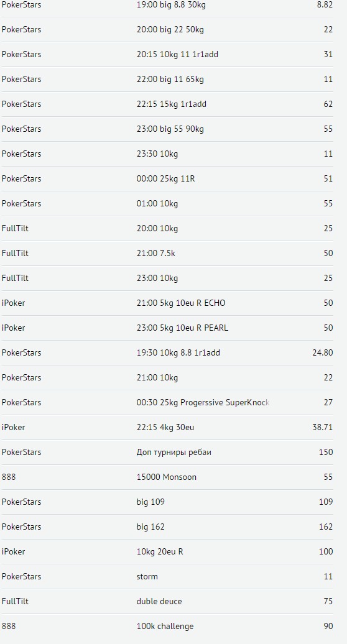This screenshot has width=347, height=644.
Task: Click the 20:00 big 22 50kg tournament
Action: (x=167, y=30)
